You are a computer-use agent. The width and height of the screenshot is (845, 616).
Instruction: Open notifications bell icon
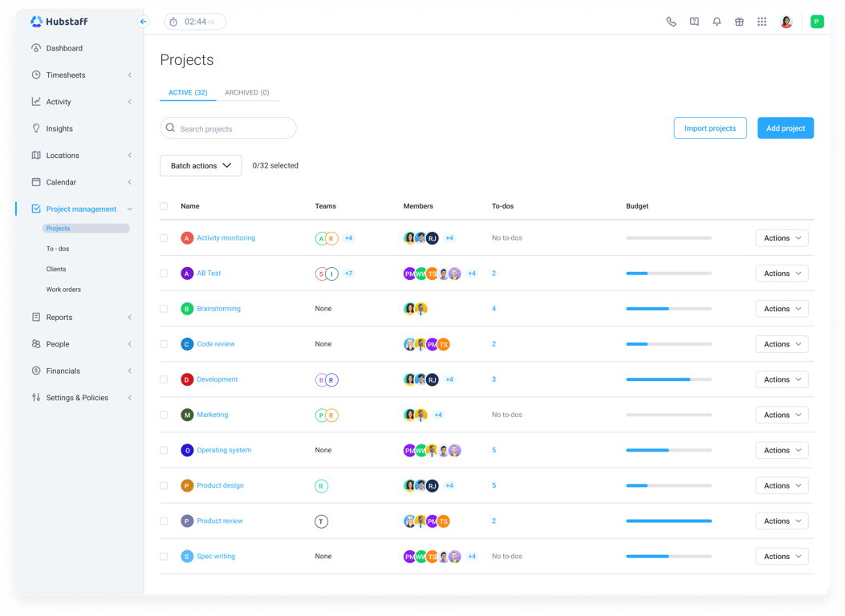coord(717,22)
